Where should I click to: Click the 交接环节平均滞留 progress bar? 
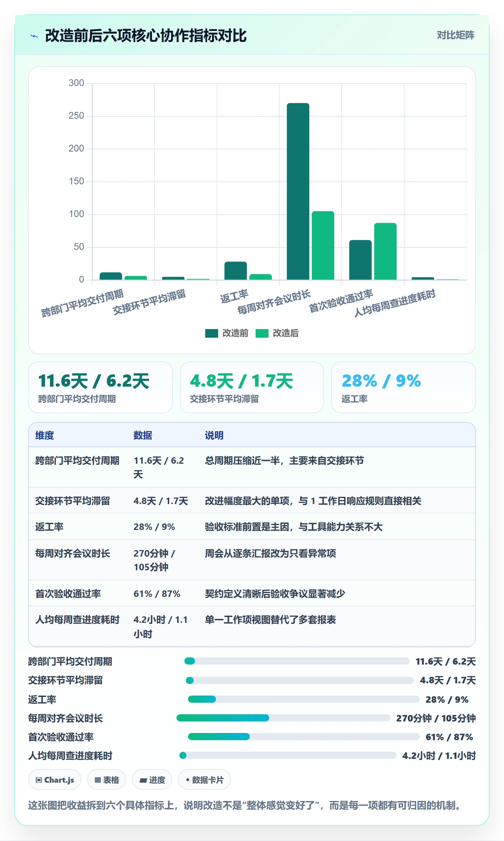point(300,680)
